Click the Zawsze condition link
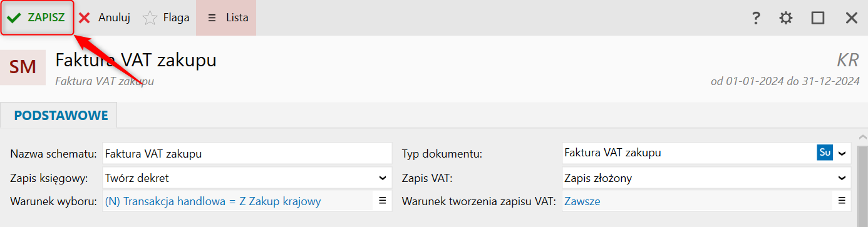The width and height of the screenshot is (868, 227). (582, 201)
